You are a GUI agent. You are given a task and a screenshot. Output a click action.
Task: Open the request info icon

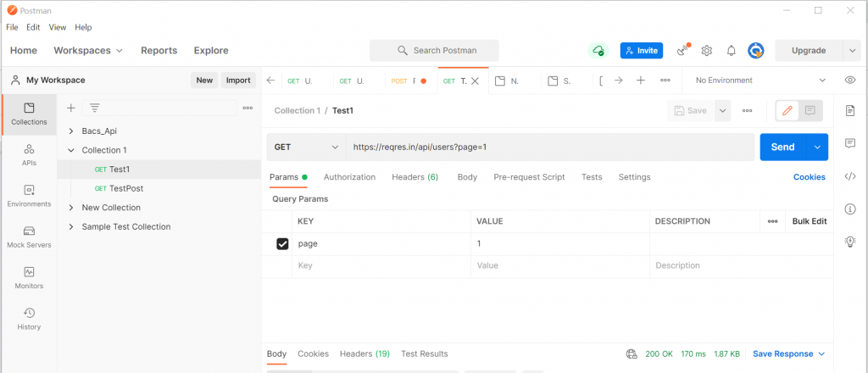850,209
